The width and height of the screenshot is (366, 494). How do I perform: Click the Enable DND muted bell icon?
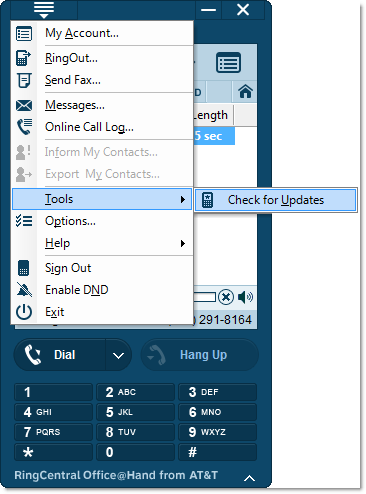click(x=24, y=290)
